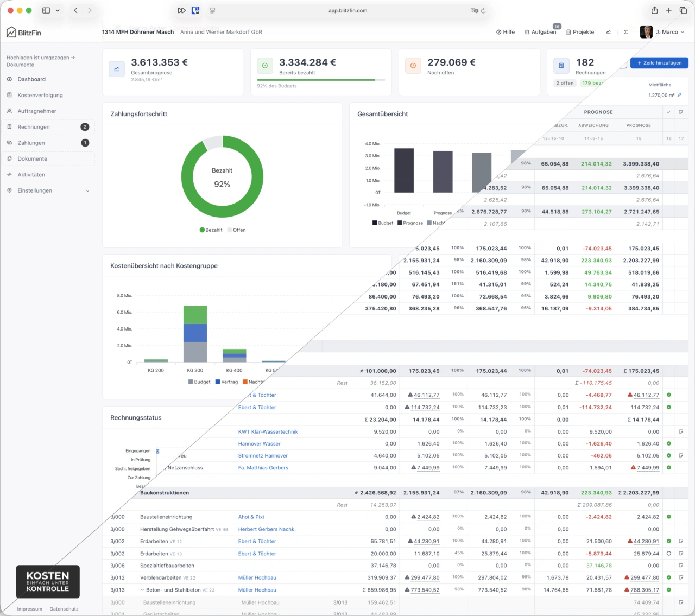Open the note on KWT Klär-Wassertechnik row
The height and width of the screenshot is (616, 695).
681,431
